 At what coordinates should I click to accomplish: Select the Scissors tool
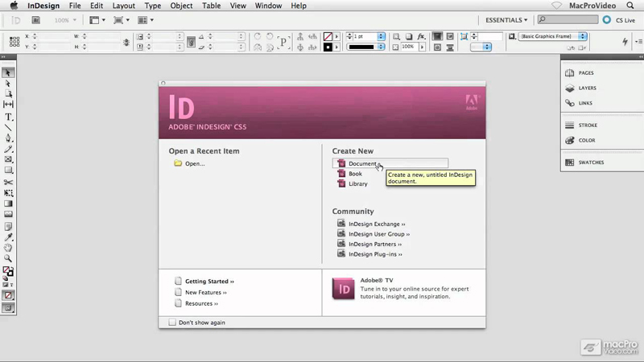coord(8,183)
